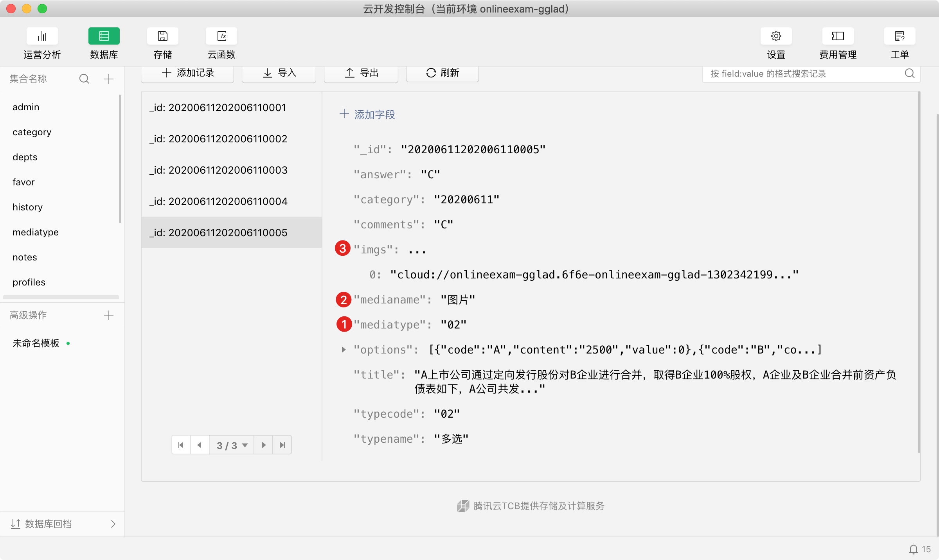The height and width of the screenshot is (560, 939).
Task: Click the collection search magnifier icon
Action: tap(84, 79)
